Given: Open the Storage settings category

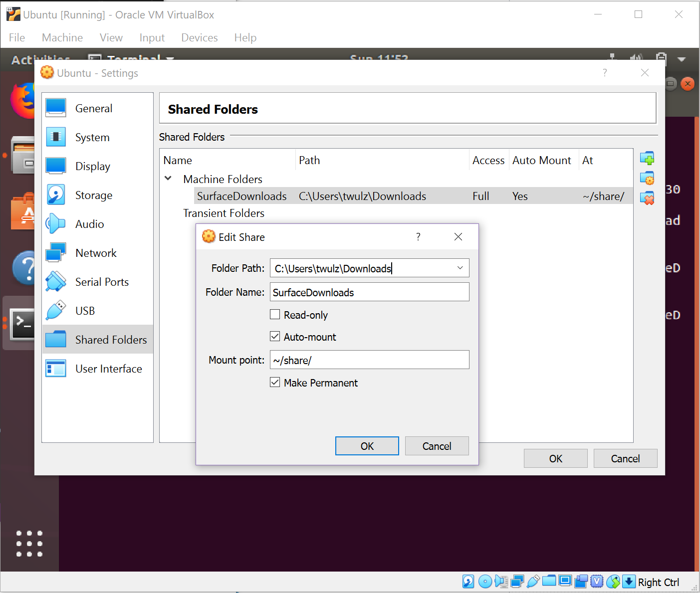Looking at the screenshot, I should [98, 195].
